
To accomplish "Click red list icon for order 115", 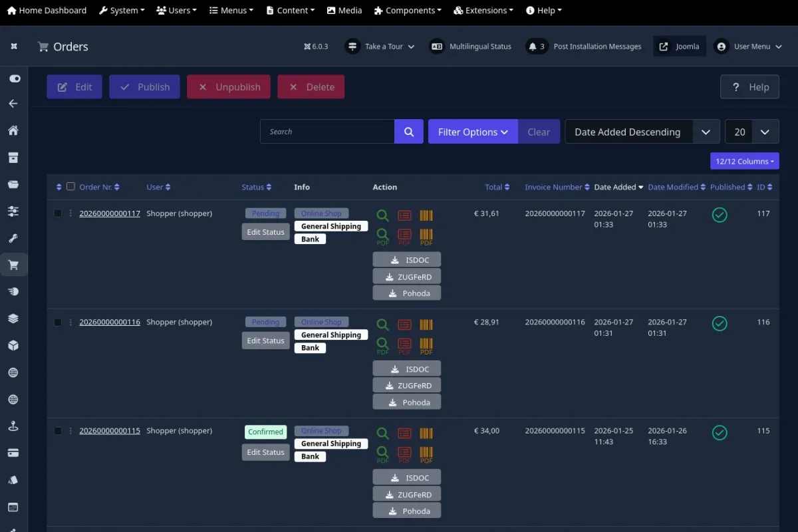I will point(404,434).
